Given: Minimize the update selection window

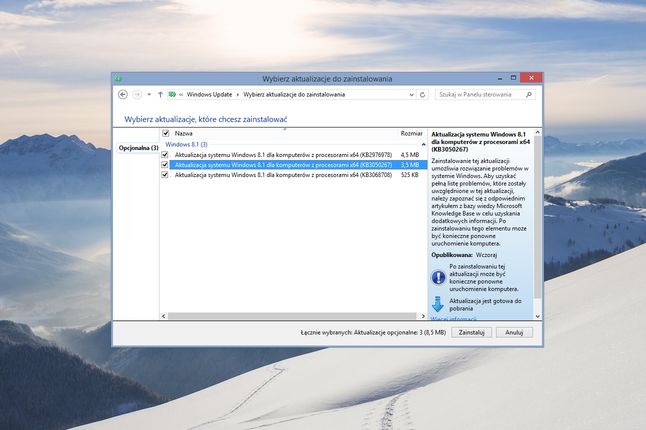Looking at the screenshot, I should [x=500, y=78].
